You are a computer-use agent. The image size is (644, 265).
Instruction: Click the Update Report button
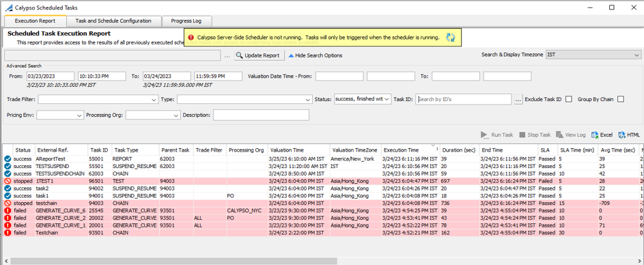click(259, 55)
